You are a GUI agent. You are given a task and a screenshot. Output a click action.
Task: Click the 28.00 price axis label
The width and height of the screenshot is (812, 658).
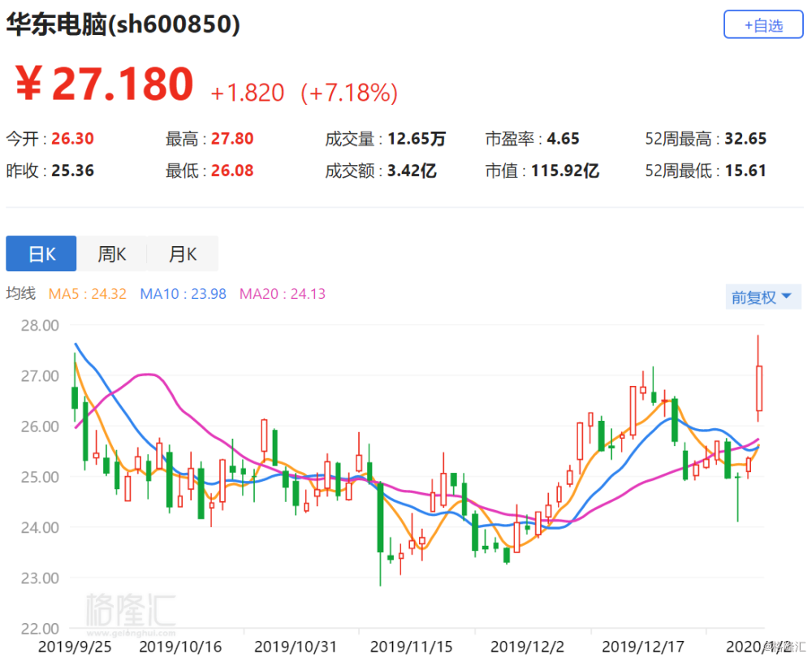[x=40, y=326]
